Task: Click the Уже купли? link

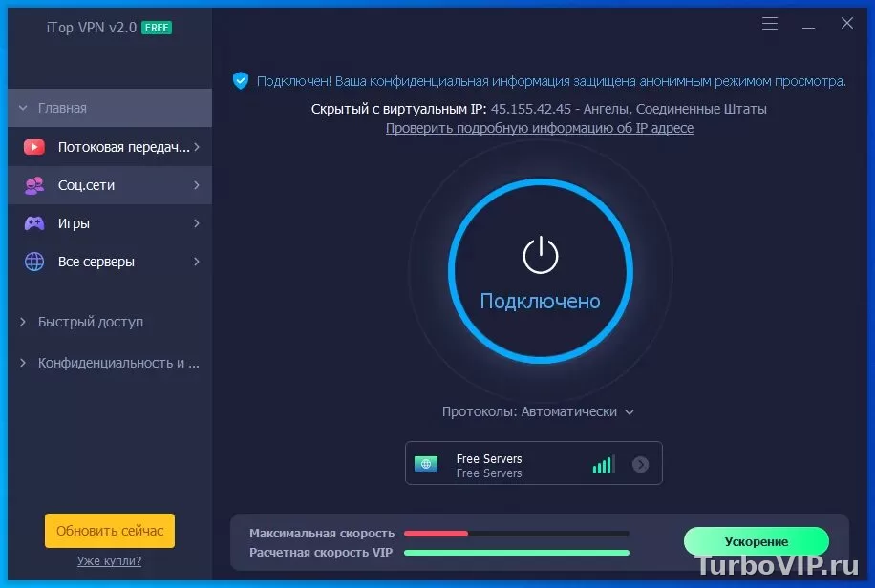Action: tap(109, 560)
